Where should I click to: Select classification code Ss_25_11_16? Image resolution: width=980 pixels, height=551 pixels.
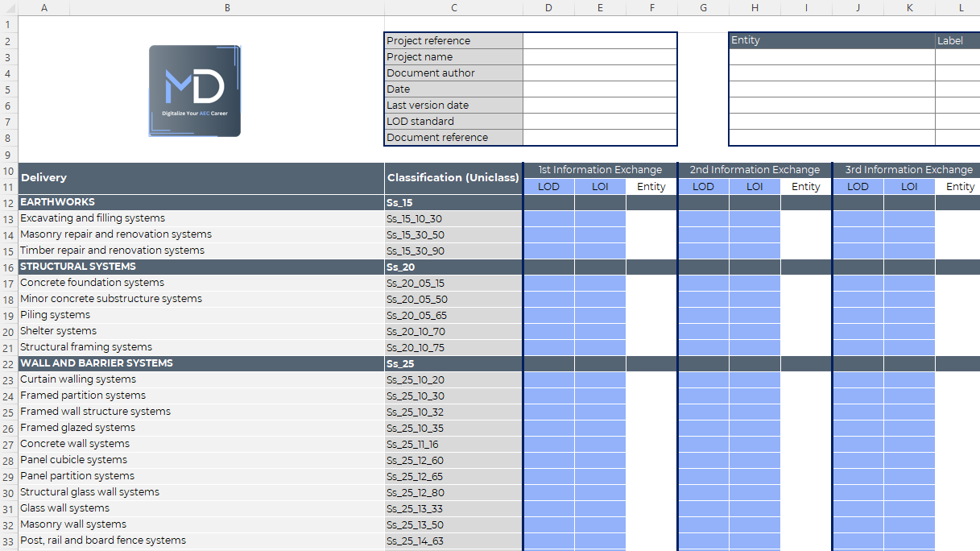(453, 444)
